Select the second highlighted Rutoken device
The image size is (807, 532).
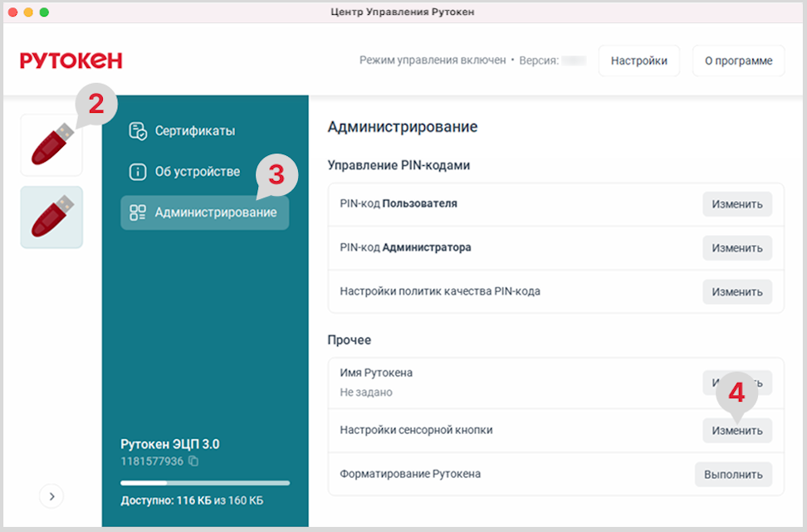[x=51, y=217]
